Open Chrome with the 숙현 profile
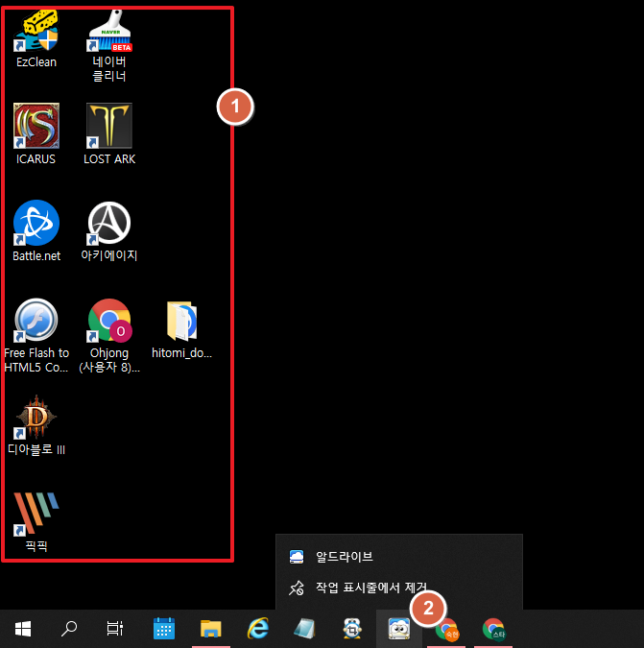 [446, 629]
